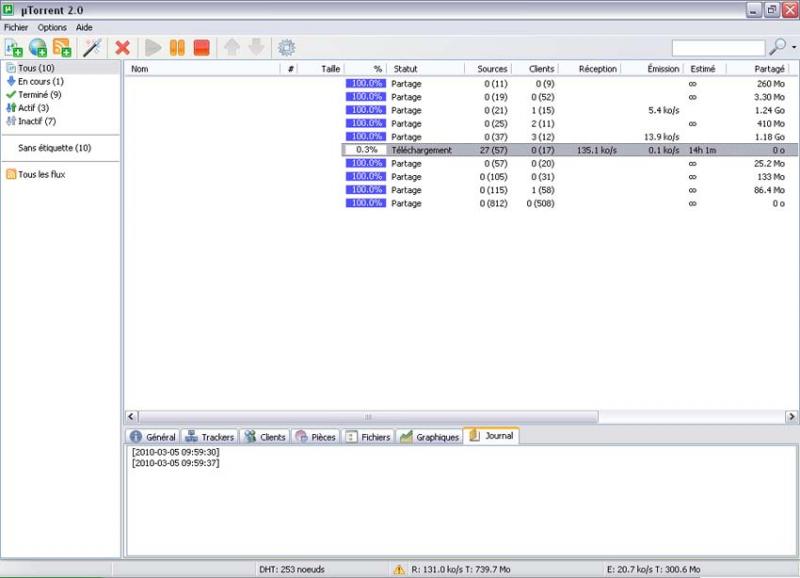Sort by the Statut column header

coord(426,69)
